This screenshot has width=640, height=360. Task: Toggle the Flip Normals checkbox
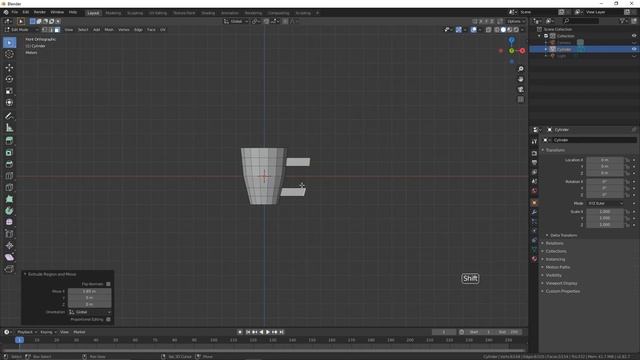108,284
